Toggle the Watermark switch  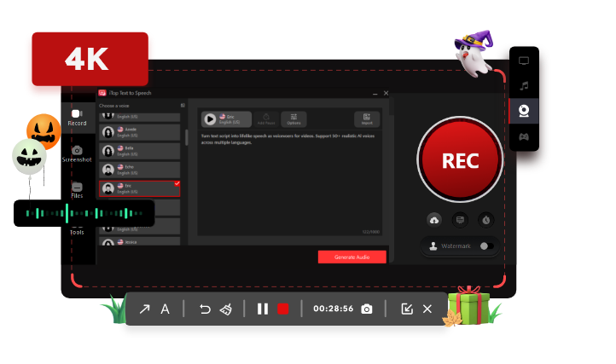486,246
